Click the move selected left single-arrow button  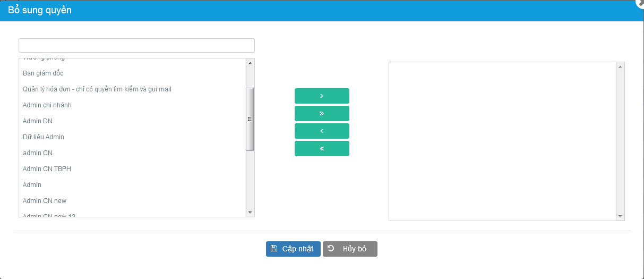point(322,131)
